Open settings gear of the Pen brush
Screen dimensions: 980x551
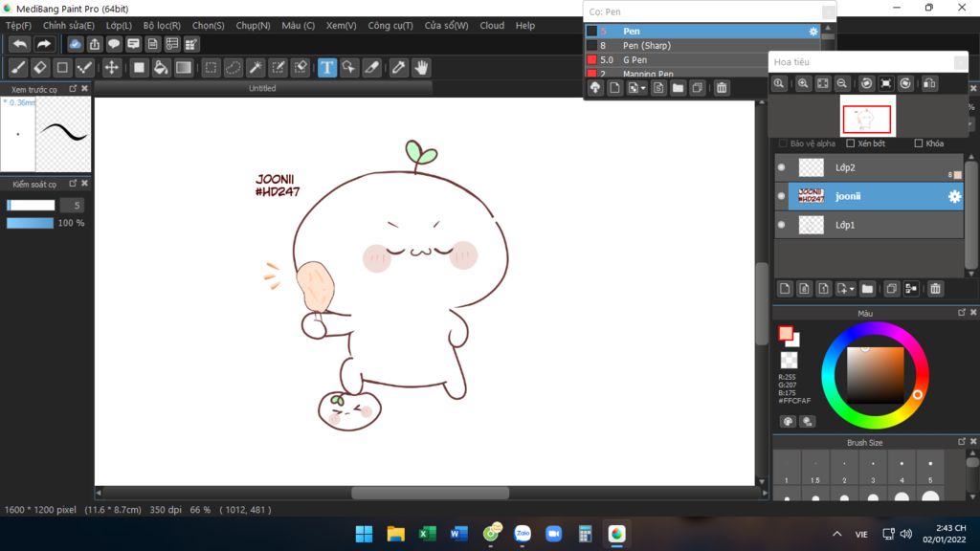tap(813, 32)
